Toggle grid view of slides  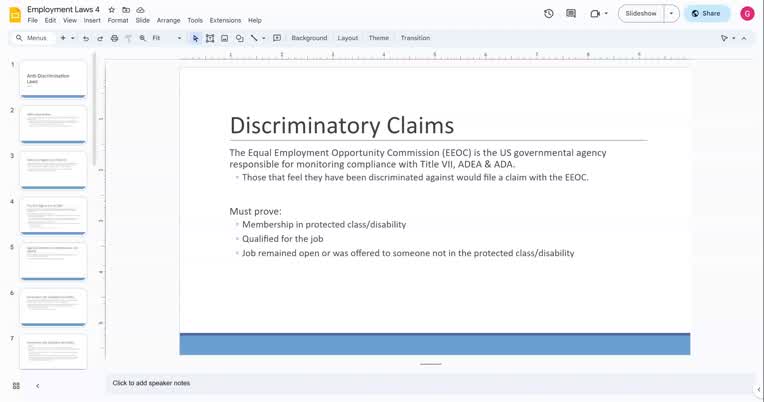[x=16, y=385]
